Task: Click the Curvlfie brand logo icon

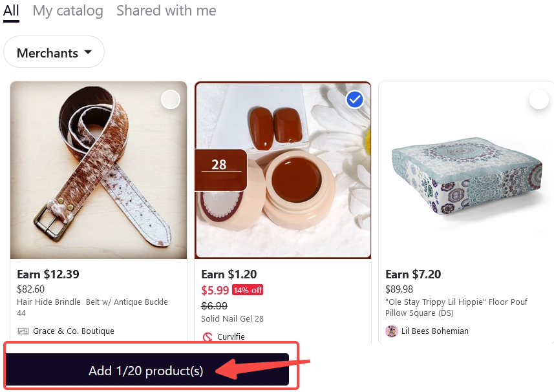Action: pos(207,336)
